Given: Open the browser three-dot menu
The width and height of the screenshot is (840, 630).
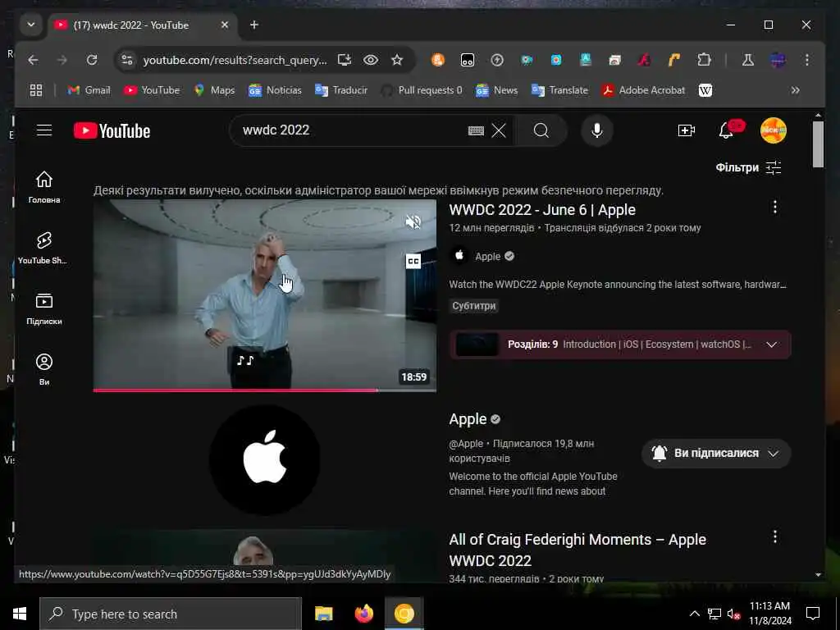Looking at the screenshot, I should 807,60.
